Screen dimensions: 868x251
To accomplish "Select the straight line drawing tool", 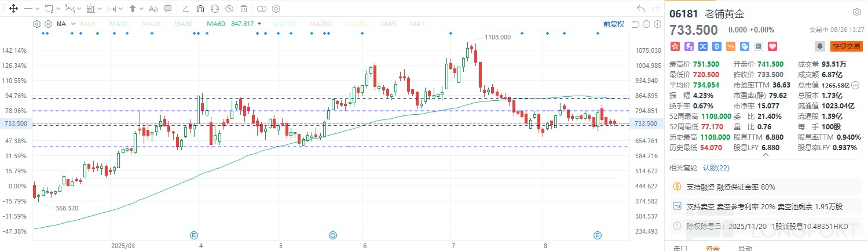I will point(28,9).
